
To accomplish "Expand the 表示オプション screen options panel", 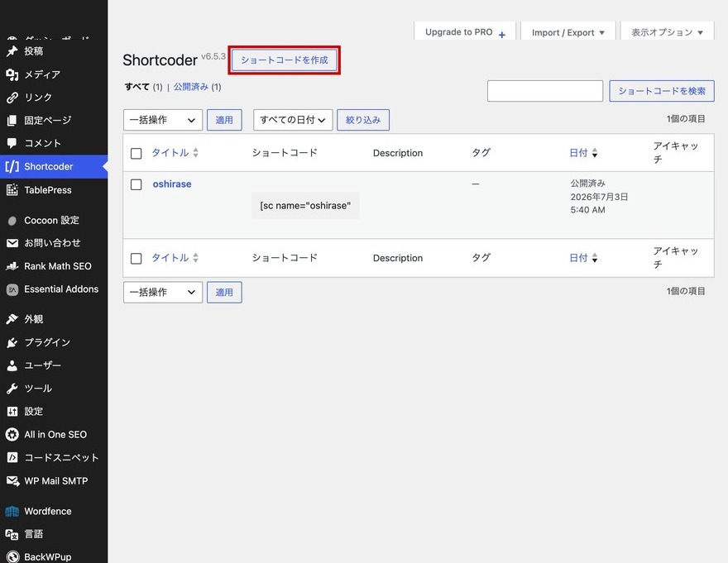I will (667, 32).
